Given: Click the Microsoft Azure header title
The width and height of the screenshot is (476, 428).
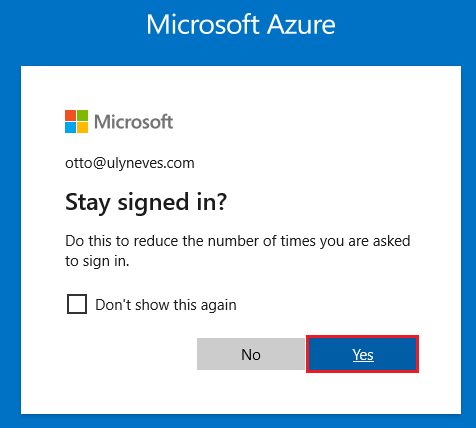Looking at the screenshot, I should (241, 25).
